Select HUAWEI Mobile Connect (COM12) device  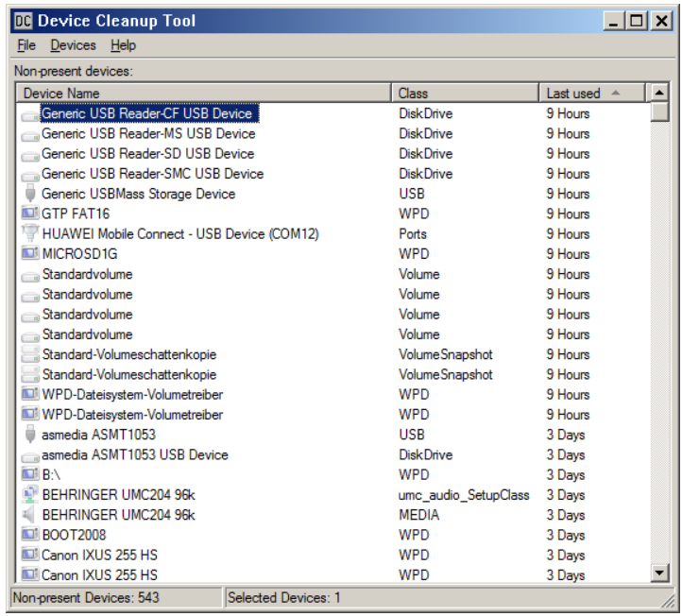point(180,233)
